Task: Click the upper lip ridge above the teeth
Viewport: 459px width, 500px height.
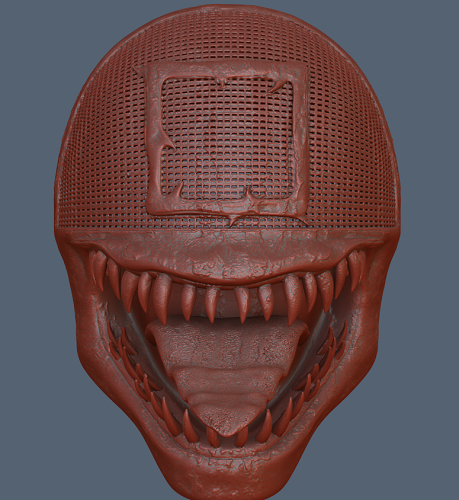Action: tap(230, 256)
